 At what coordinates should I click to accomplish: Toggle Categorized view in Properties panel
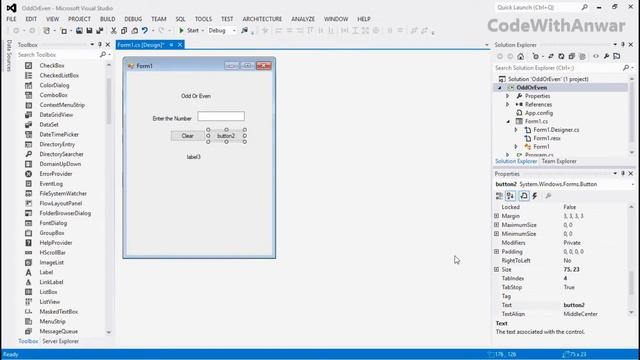tap(499, 196)
